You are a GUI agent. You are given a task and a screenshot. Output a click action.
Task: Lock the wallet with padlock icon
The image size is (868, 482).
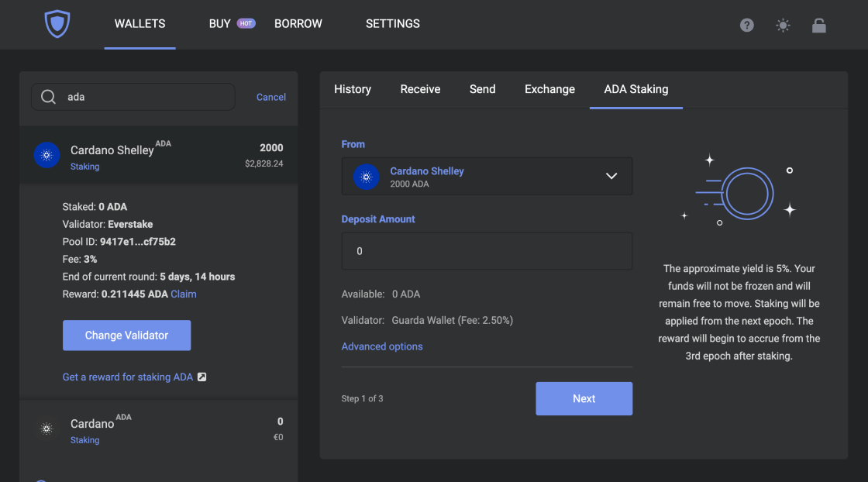[x=818, y=25]
